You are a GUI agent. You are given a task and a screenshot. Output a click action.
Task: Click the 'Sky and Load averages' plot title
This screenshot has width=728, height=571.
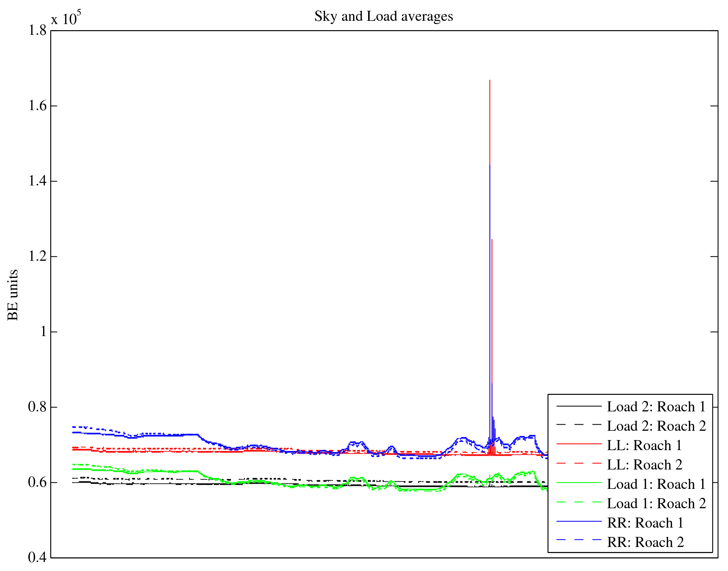tap(384, 16)
